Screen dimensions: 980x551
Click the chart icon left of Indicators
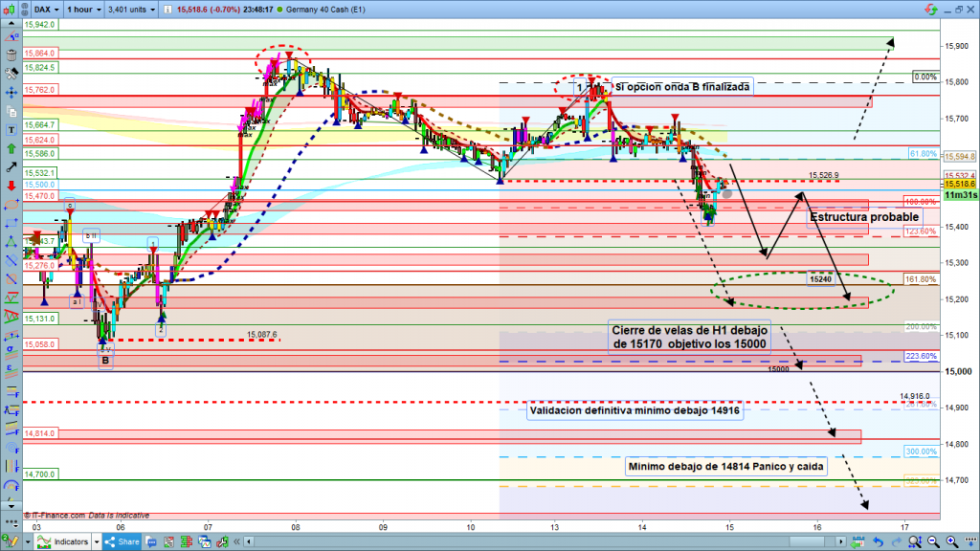pos(42,542)
